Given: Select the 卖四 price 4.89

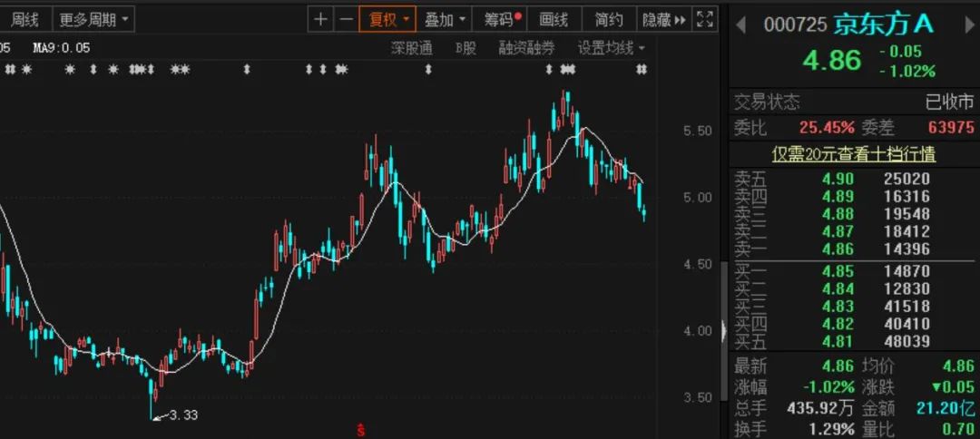Looking at the screenshot, I should 838,197.
